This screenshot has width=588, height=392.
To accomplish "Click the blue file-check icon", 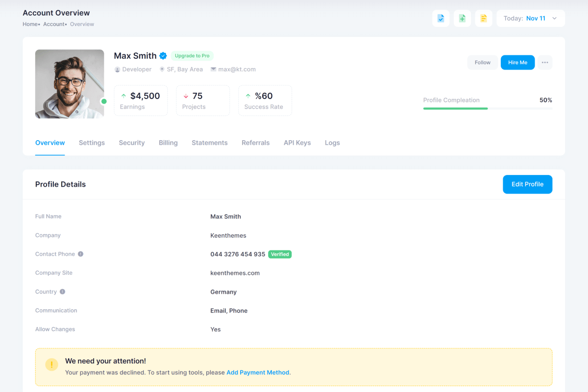I will [441, 19].
